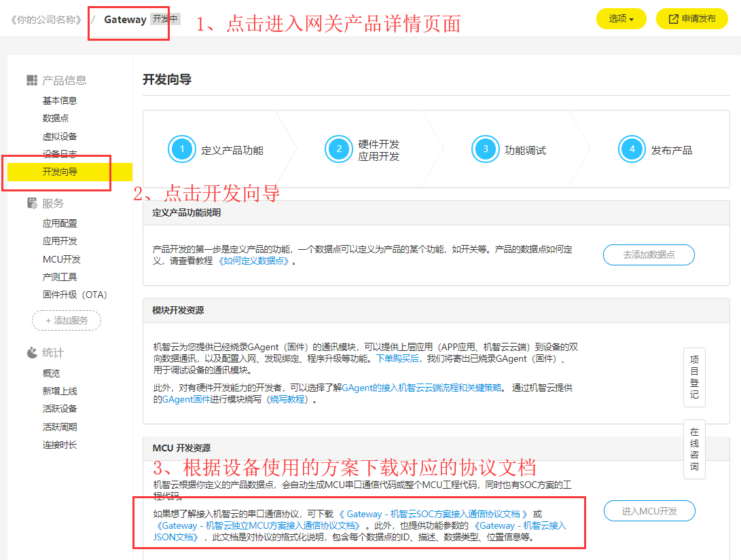Viewport: 741px width, 560px height.
Task: Click the 进入MCU开发 button
Action: coord(649,511)
